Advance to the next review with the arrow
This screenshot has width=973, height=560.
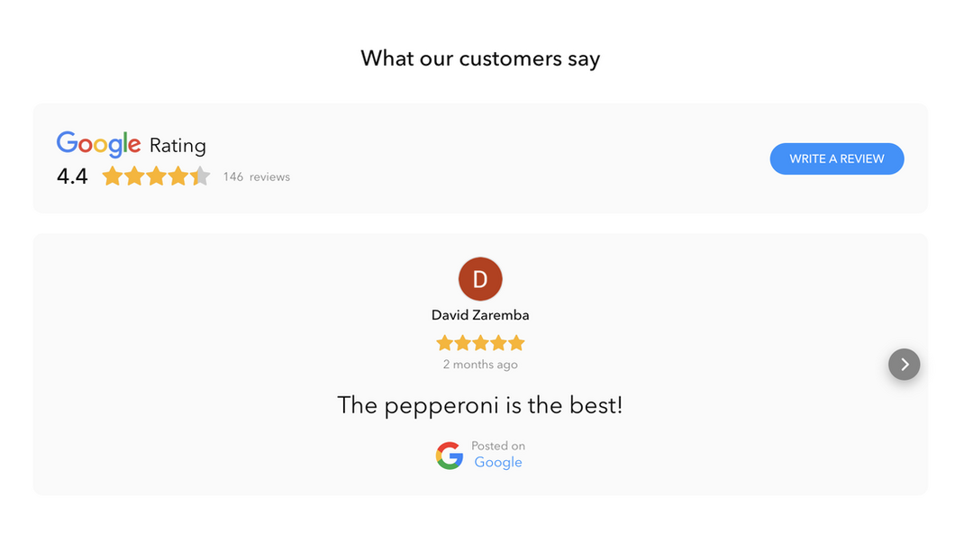(904, 365)
